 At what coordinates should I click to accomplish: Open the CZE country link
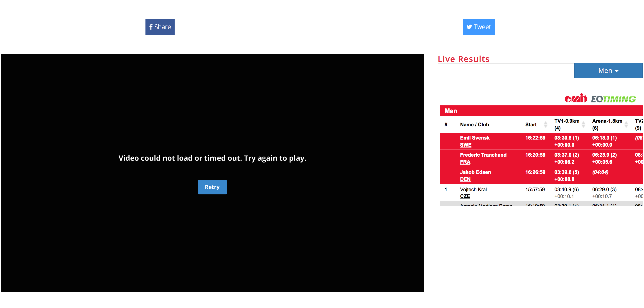465,196
